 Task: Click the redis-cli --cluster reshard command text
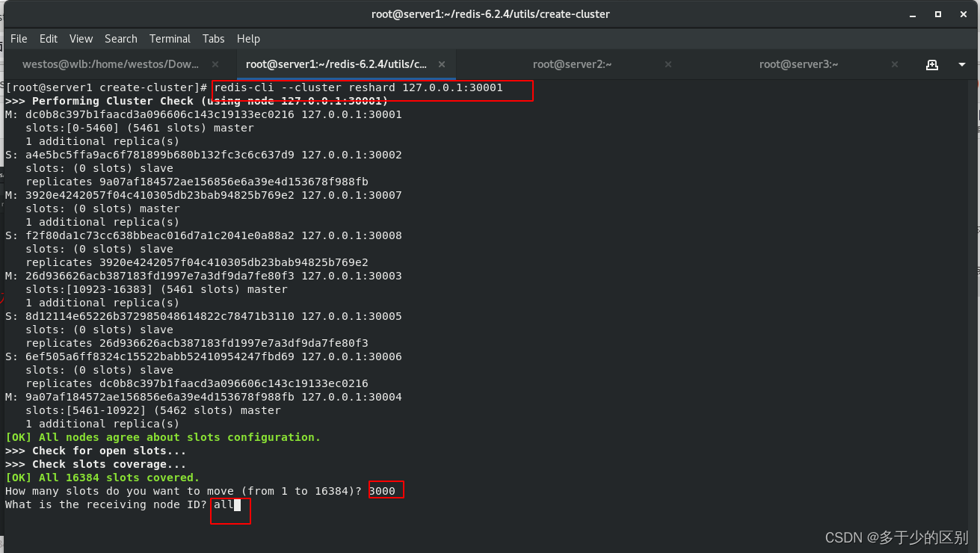coord(359,88)
